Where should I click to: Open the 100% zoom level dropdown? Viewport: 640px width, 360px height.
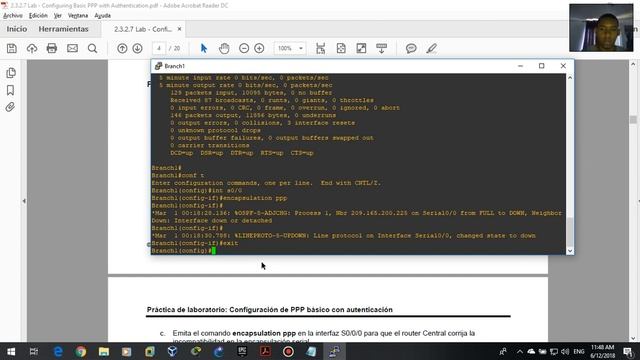tap(290, 49)
